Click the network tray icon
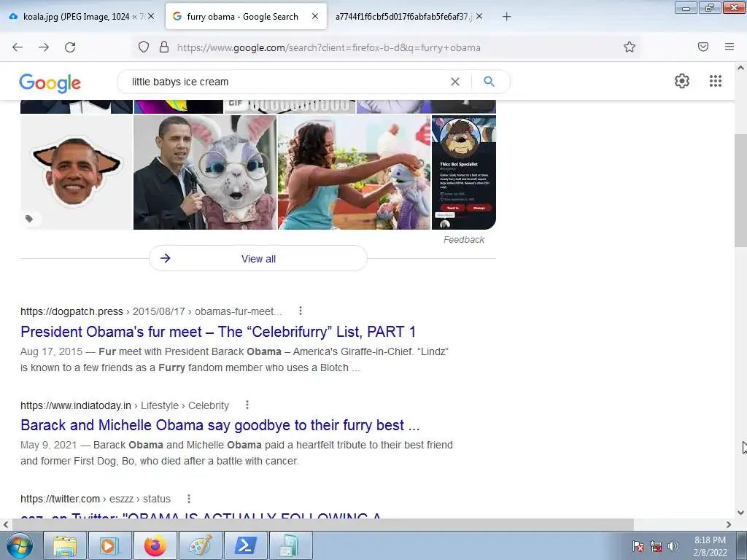 click(x=656, y=546)
